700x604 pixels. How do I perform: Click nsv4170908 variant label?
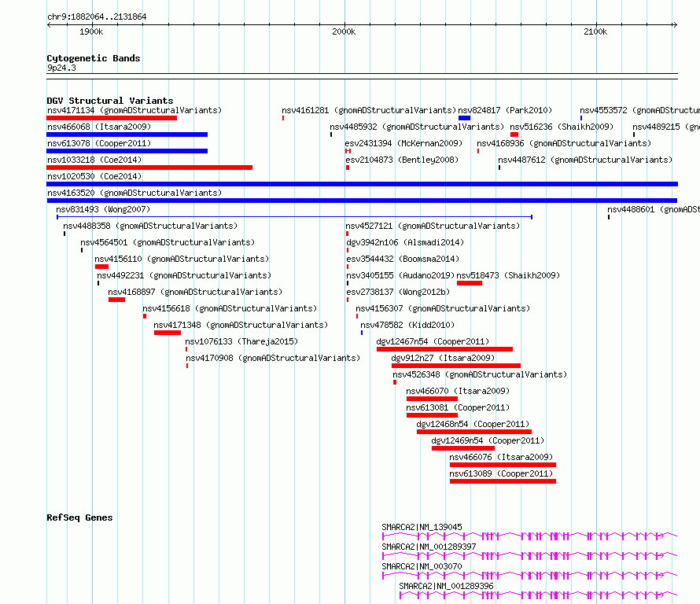tap(273, 358)
